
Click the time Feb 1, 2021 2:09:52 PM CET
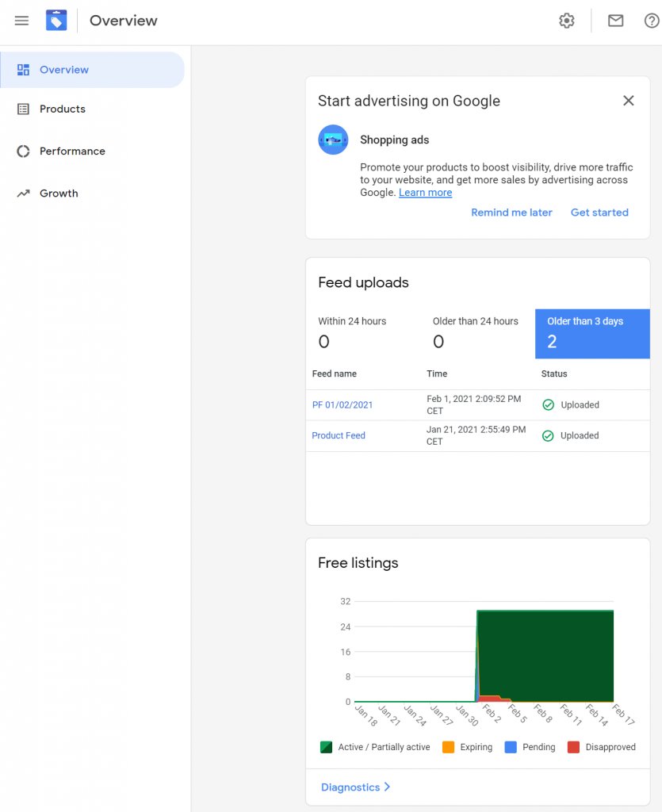point(473,405)
